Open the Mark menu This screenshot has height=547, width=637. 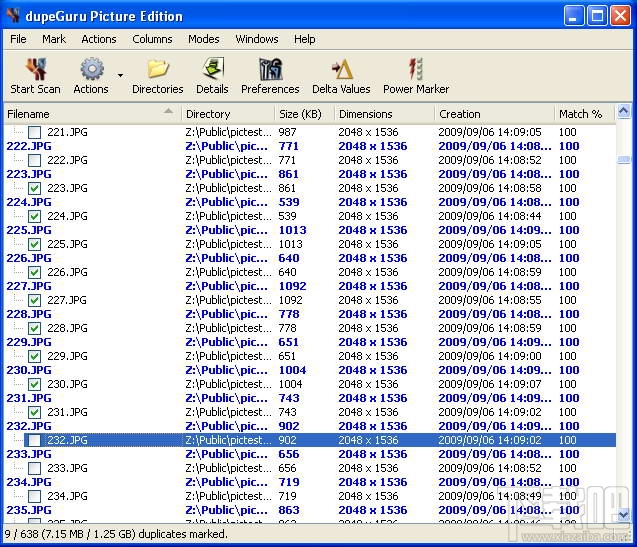53,39
